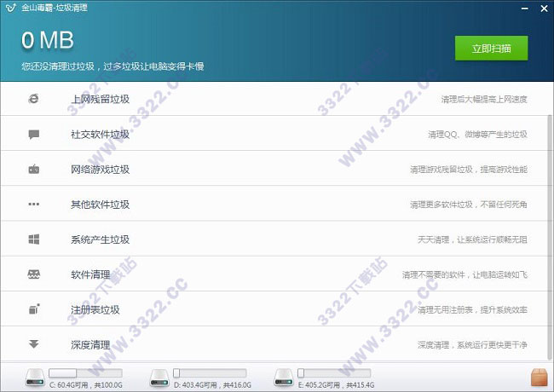
Task: Close the 垃圾清理 window
Action: (x=544, y=9)
